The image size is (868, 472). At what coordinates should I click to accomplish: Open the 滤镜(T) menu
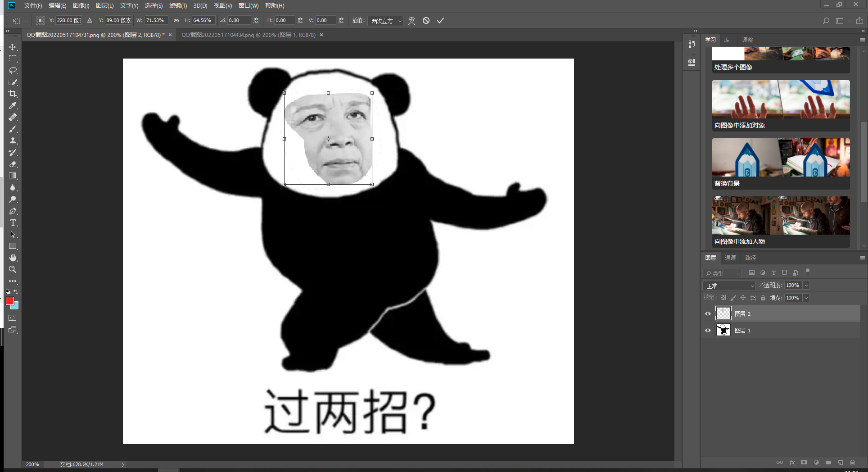pos(178,5)
